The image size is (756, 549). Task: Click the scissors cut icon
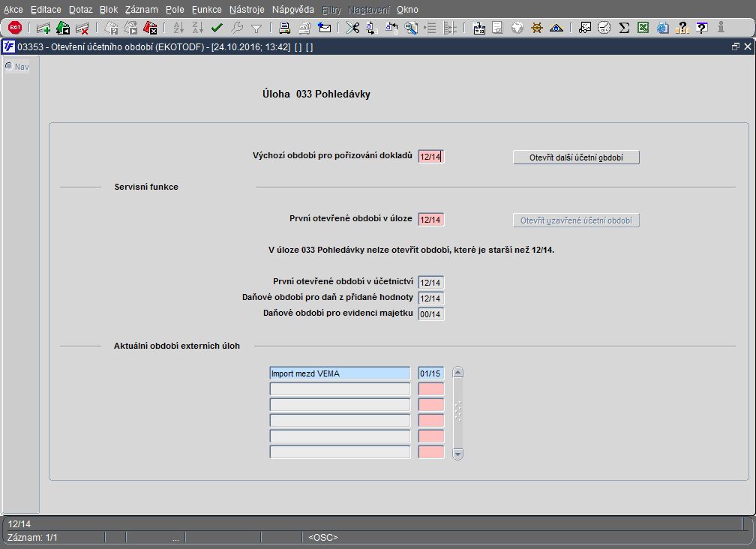352,28
